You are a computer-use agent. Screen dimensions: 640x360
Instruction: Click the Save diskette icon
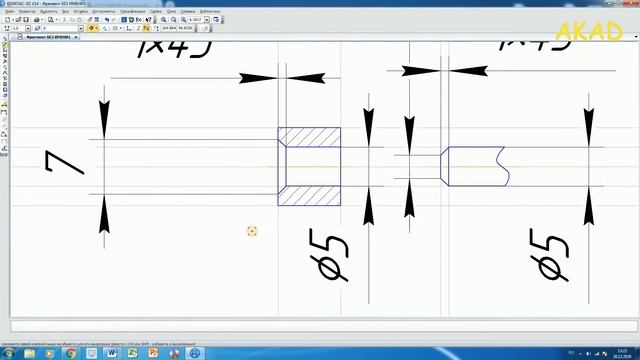(x=26, y=20)
